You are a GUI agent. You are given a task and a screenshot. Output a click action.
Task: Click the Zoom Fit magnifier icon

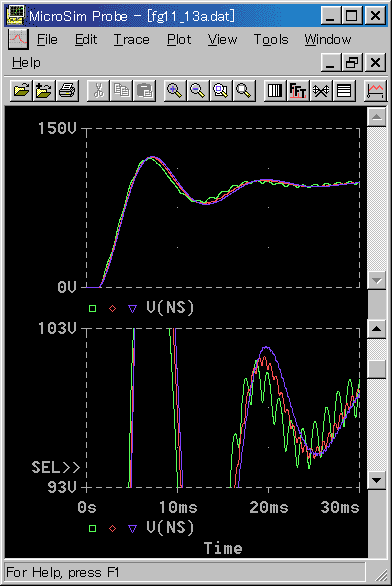pos(244,90)
